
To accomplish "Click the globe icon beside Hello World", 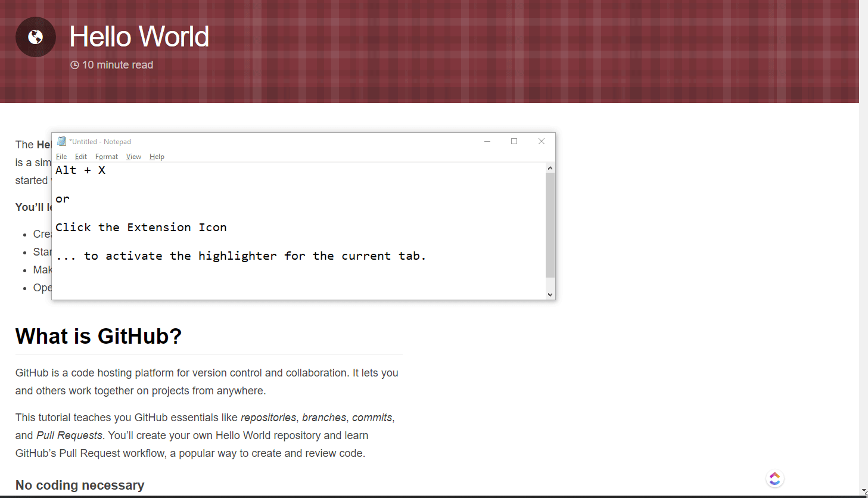I will click(x=36, y=37).
